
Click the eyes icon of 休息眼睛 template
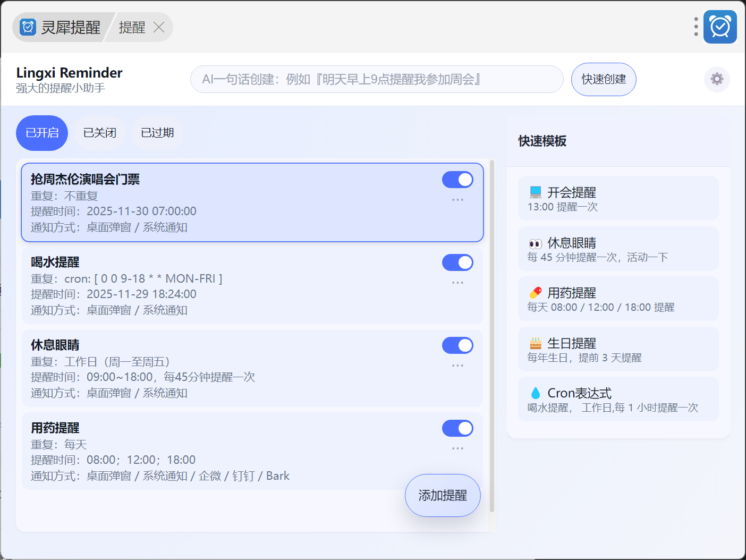coord(535,243)
